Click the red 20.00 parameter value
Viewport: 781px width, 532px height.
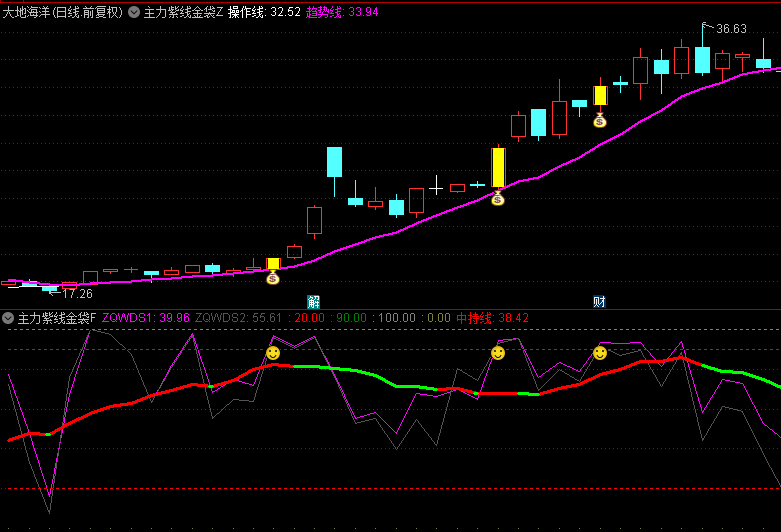pos(309,318)
